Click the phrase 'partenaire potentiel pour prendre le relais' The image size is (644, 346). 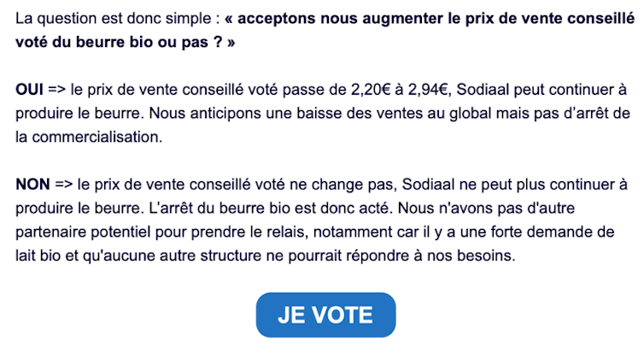(161, 232)
